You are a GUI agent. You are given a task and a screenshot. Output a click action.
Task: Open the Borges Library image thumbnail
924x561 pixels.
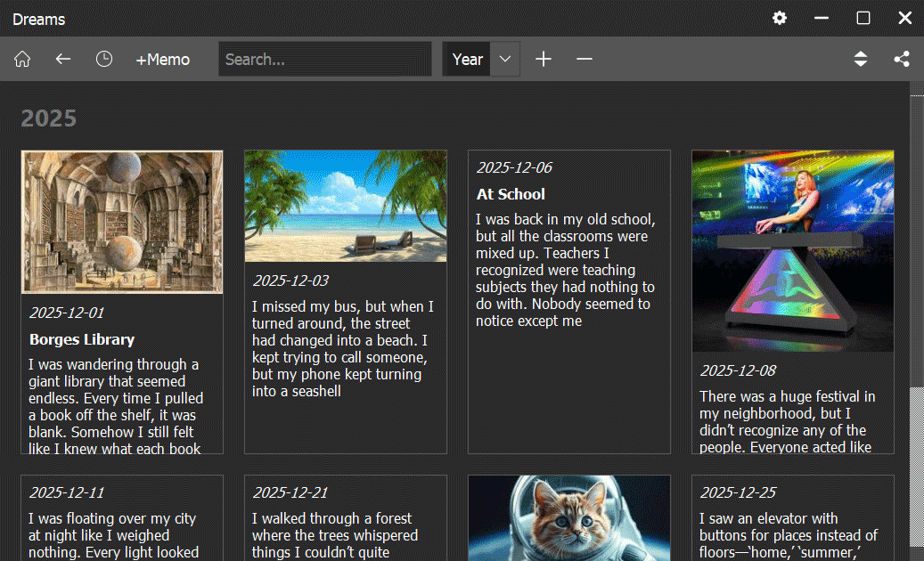(x=122, y=222)
